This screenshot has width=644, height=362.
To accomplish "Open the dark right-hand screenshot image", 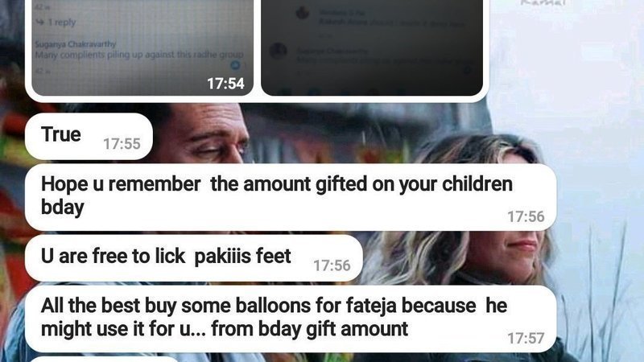I will tap(372, 47).
